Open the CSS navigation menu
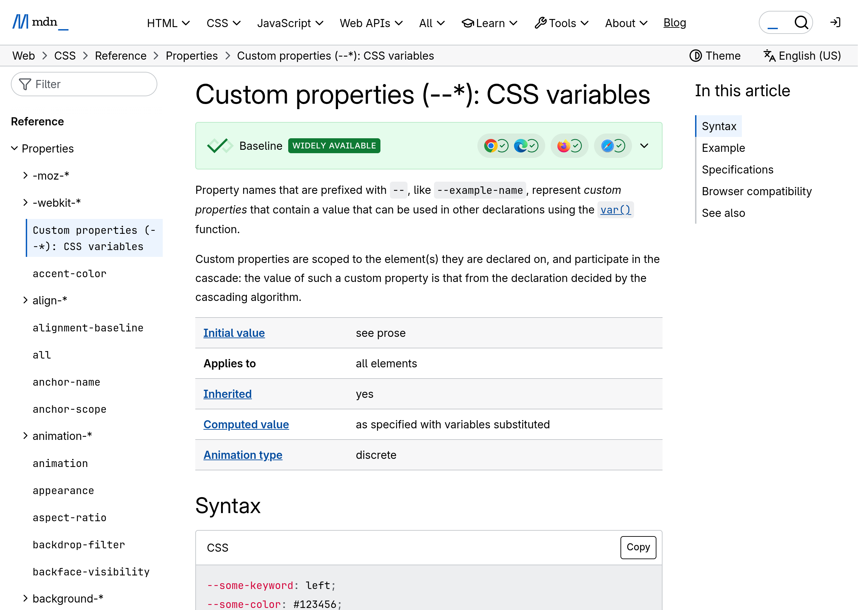 pyautogui.click(x=223, y=23)
